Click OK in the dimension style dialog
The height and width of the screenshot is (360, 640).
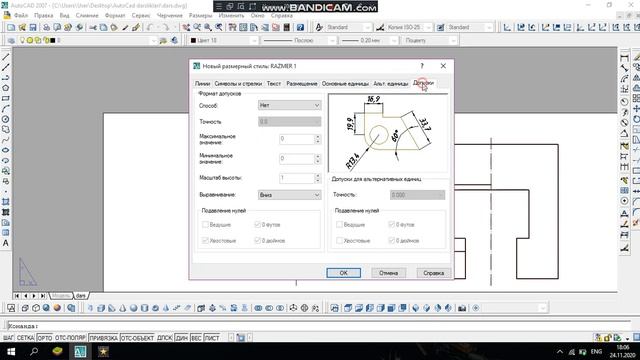344,273
